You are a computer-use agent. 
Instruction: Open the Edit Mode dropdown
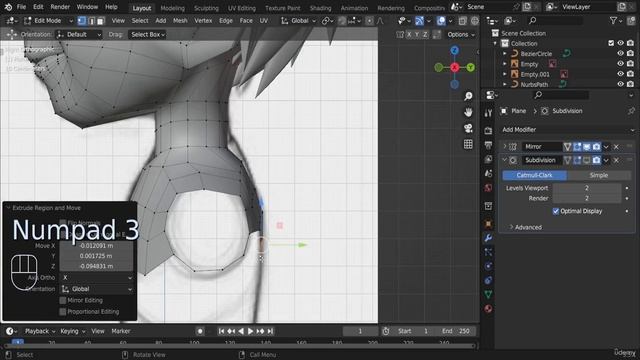48,20
